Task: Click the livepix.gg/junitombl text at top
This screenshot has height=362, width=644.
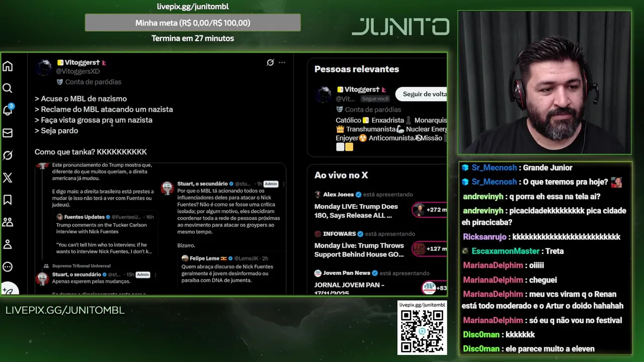Action: coord(193,7)
